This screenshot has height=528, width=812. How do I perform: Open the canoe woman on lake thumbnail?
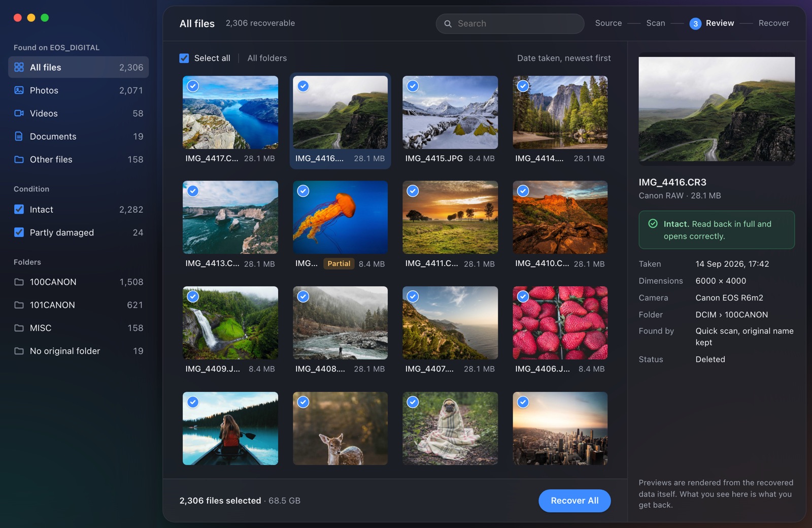click(x=230, y=428)
